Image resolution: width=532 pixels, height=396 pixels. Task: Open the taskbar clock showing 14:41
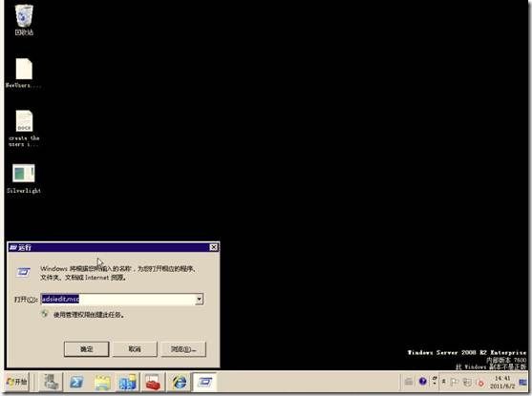coord(502,382)
